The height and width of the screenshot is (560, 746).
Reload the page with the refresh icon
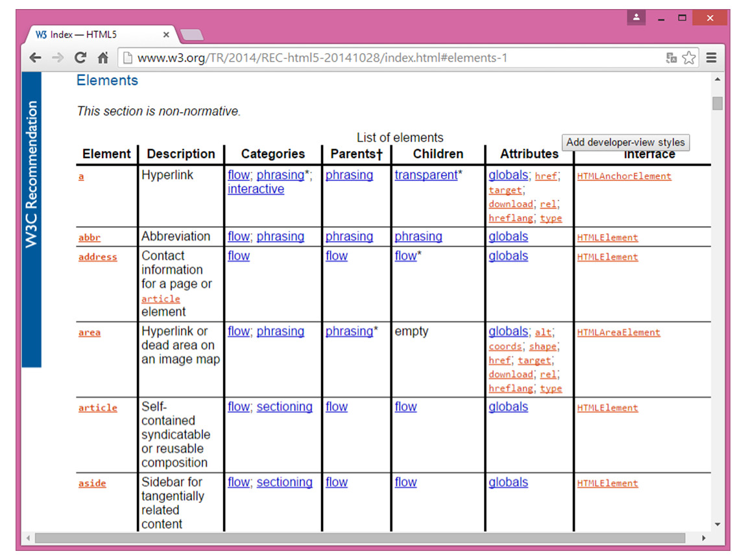pos(80,58)
